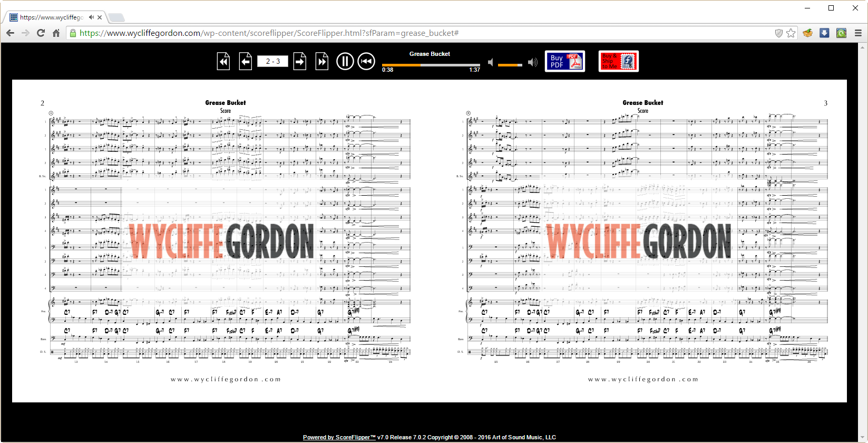Open the Powered by ScoreFlipper link
This screenshot has height=443, width=868.
coord(339,437)
